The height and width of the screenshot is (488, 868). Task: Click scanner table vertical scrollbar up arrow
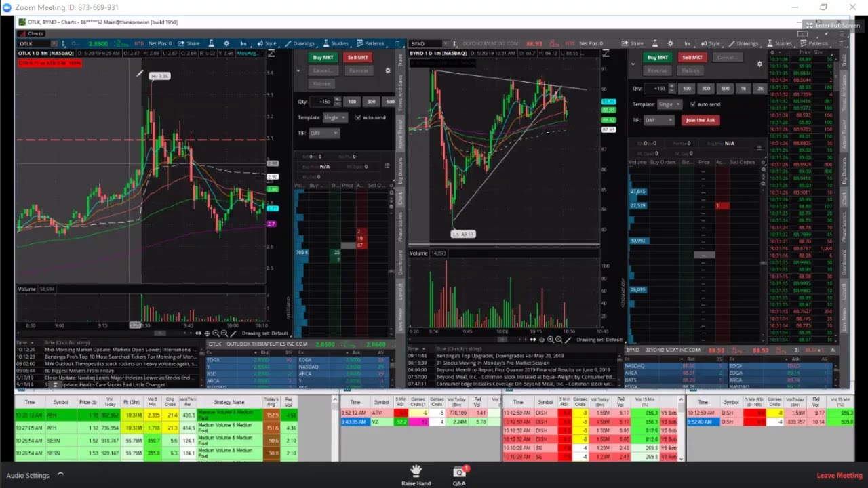click(x=335, y=401)
